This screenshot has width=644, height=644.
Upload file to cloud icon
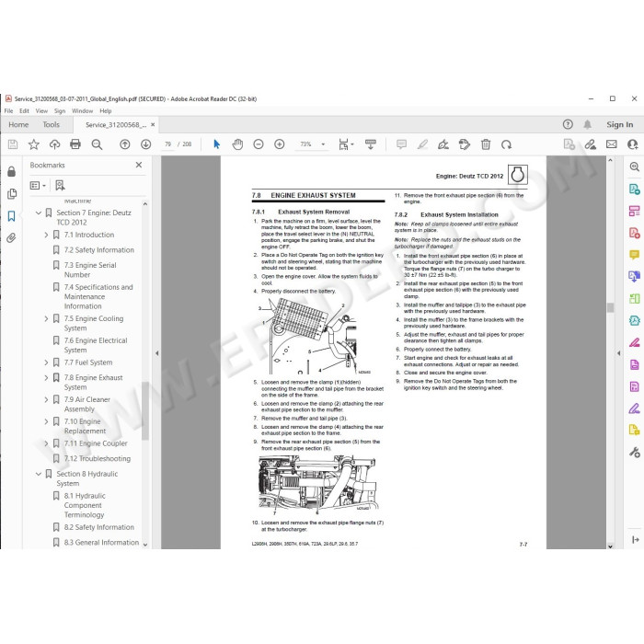54,144
